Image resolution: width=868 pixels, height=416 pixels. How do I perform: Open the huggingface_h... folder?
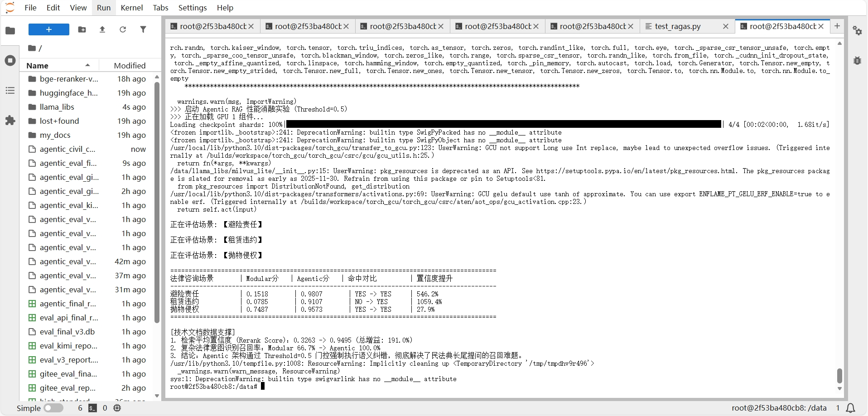87,93
